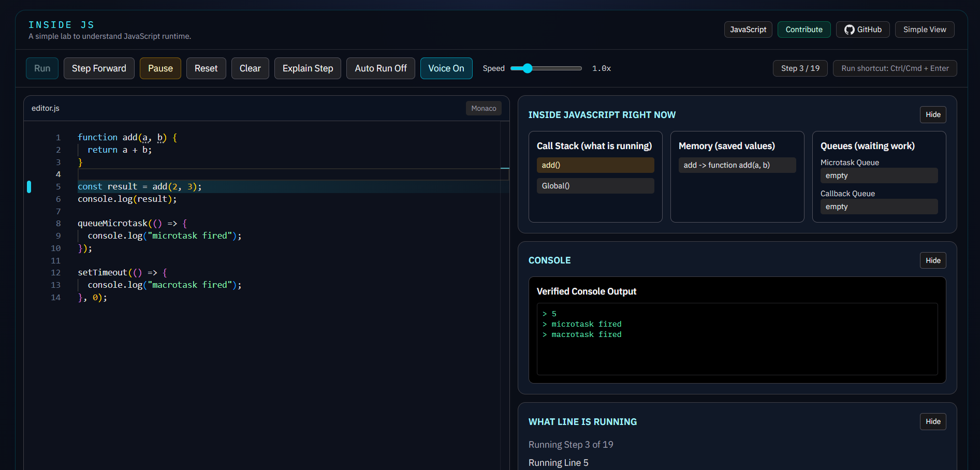Click the breakpoint marker beside line 5
The height and width of the screenshot is (470, 980).
point(29,187)
